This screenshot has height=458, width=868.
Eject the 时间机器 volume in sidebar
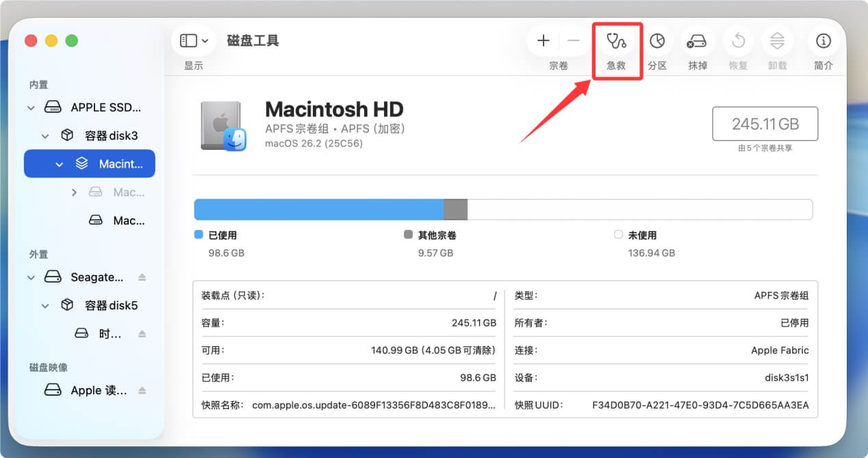pos(142,333)
